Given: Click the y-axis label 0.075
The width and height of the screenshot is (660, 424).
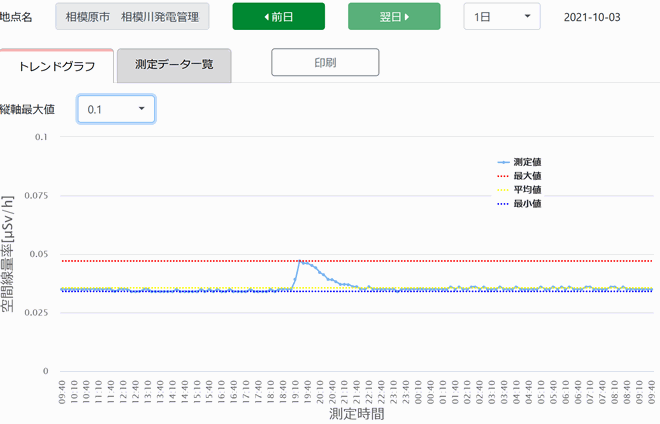Looking at the screenshot, I should pos(36,195).
